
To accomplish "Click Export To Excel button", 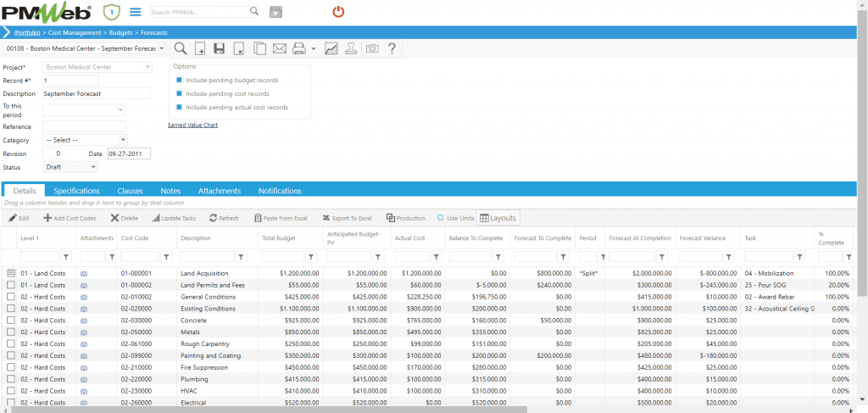I will coord(347,218).
